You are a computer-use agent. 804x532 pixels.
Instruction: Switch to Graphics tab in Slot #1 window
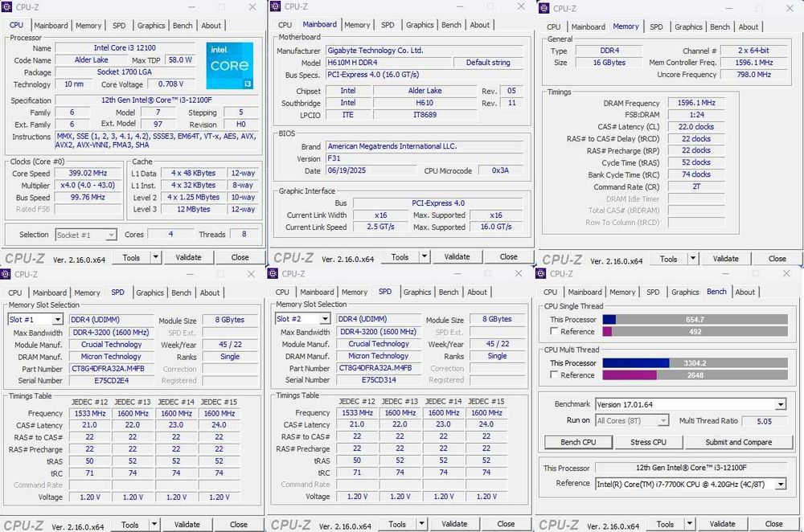(150, 293)
